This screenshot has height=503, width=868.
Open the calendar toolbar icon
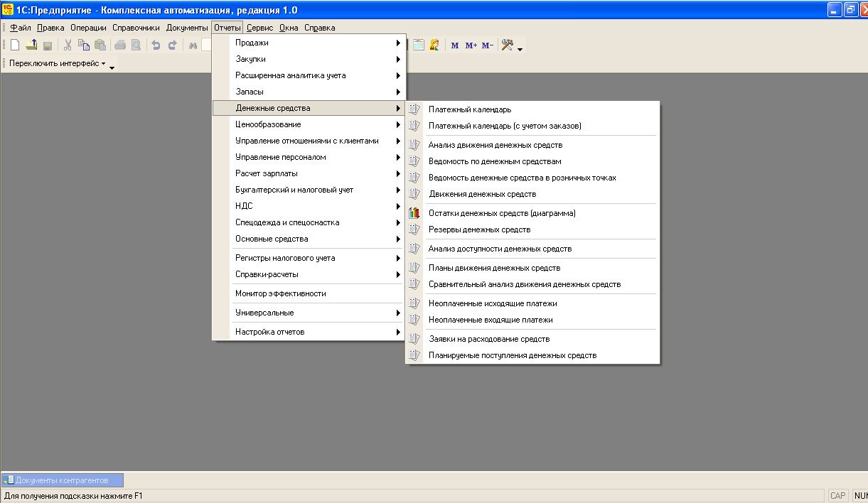[419, 45]
